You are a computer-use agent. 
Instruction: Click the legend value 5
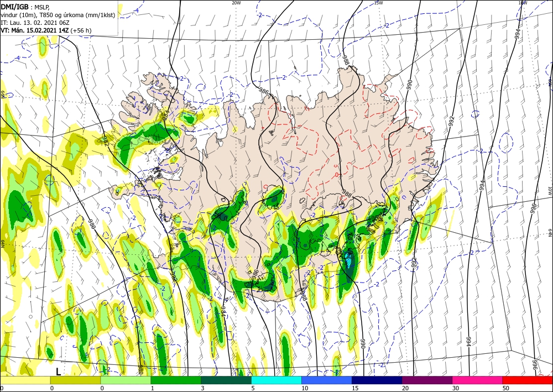[253, 388]
